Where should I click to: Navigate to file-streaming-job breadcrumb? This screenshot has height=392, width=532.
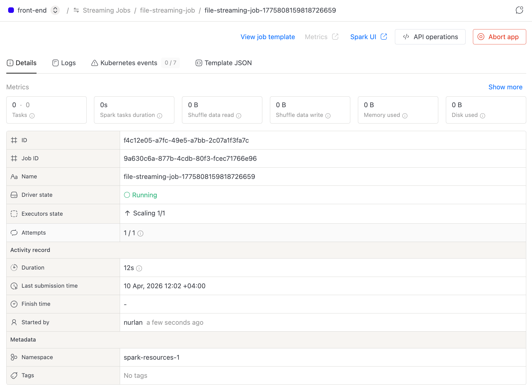(x=167, y=10)
